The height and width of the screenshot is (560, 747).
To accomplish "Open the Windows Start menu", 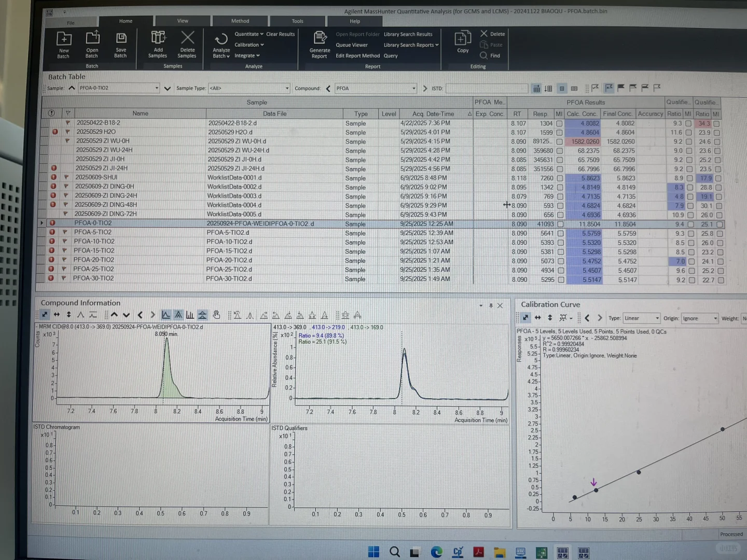I will point(374,552).
